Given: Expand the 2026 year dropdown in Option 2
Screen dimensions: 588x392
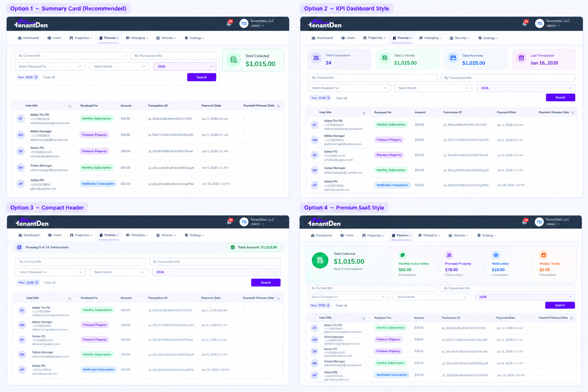Looking at the screenshot, I should click(526, 88).
